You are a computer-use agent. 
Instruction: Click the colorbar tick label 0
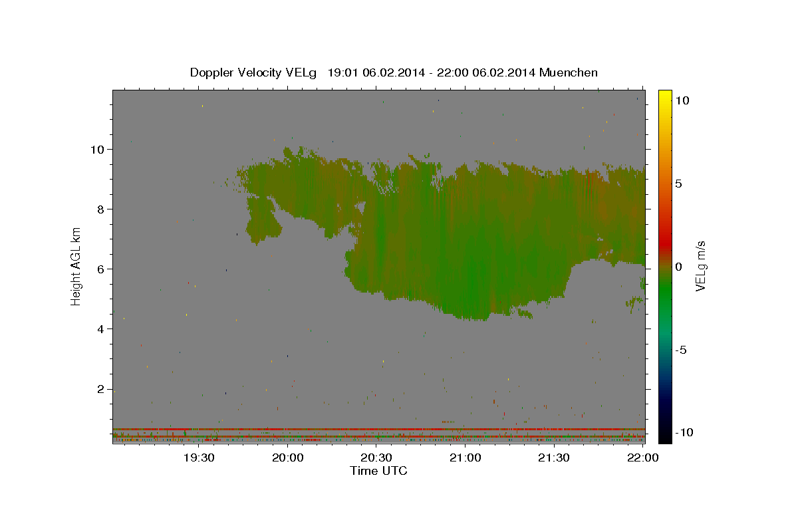(678, 267)
